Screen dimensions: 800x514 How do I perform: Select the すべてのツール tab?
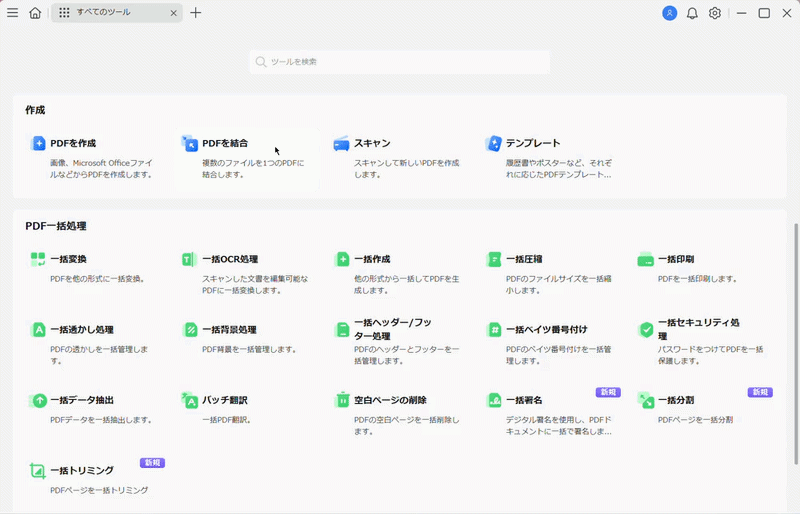117,13
